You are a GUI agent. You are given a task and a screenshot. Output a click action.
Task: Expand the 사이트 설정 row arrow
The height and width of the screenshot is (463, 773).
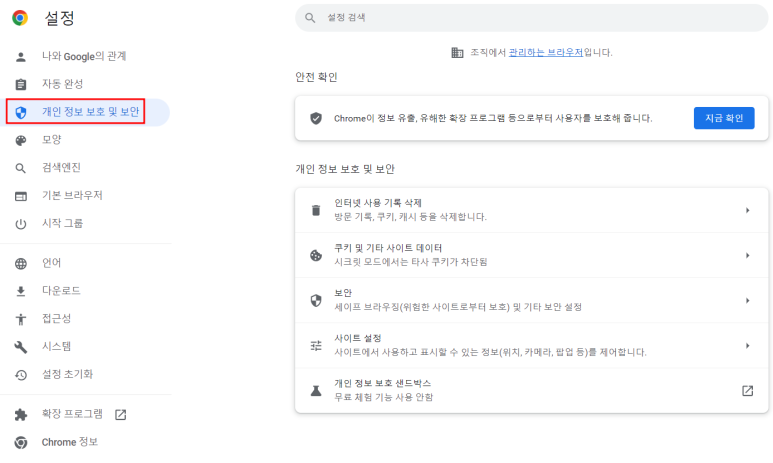click(747, 346)
